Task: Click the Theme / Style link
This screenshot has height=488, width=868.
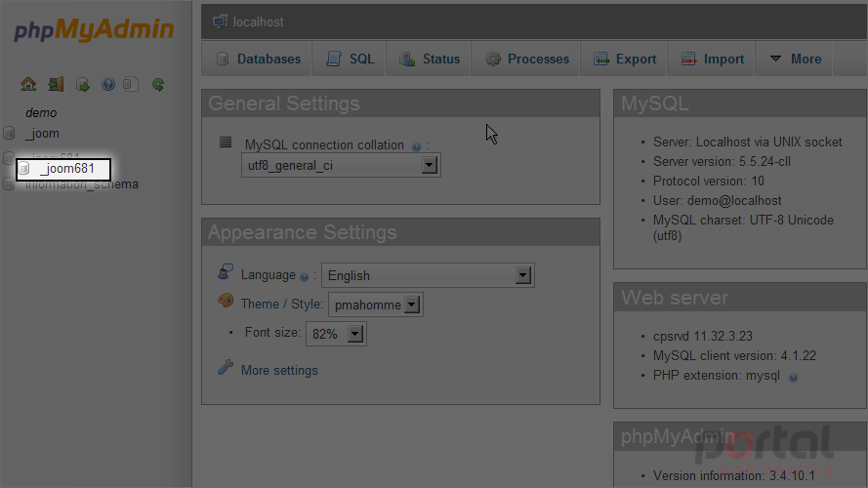Action: 282,304
